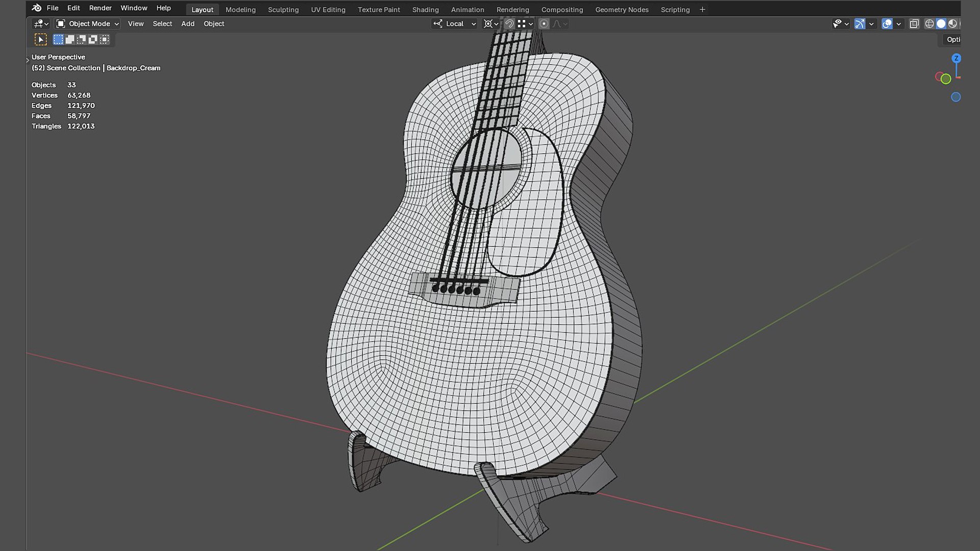The width and height of the screenshot is (980, 551).
Task: Open the viewport Object menu
Action: 214,24
